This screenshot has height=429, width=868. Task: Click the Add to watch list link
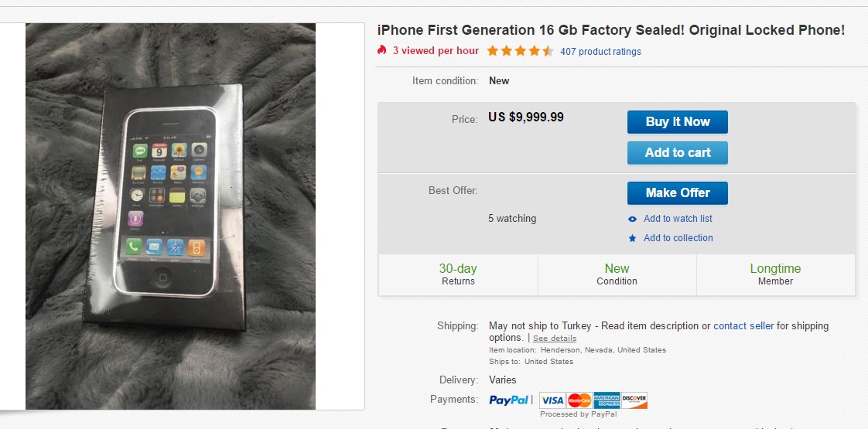click(x=678, y=219)
